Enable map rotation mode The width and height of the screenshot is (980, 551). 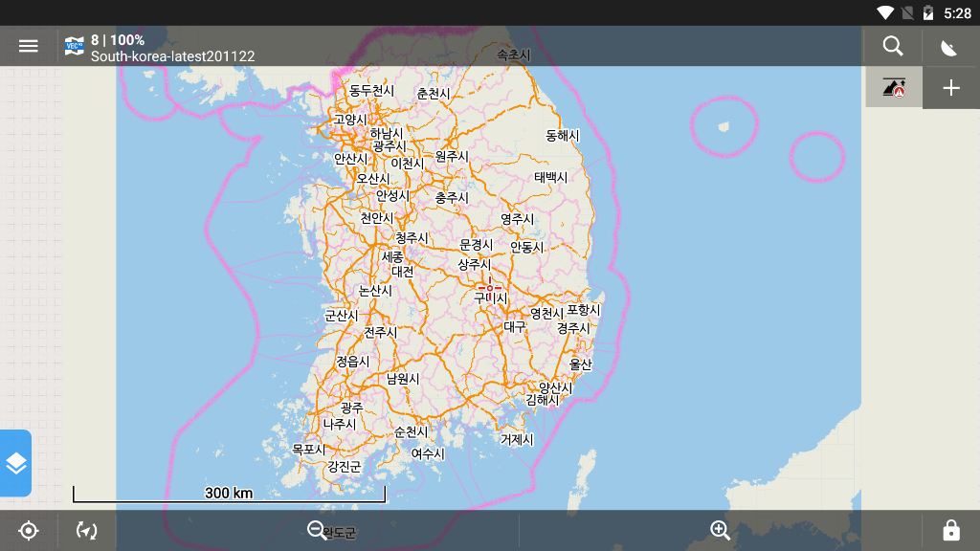[85, 530]
